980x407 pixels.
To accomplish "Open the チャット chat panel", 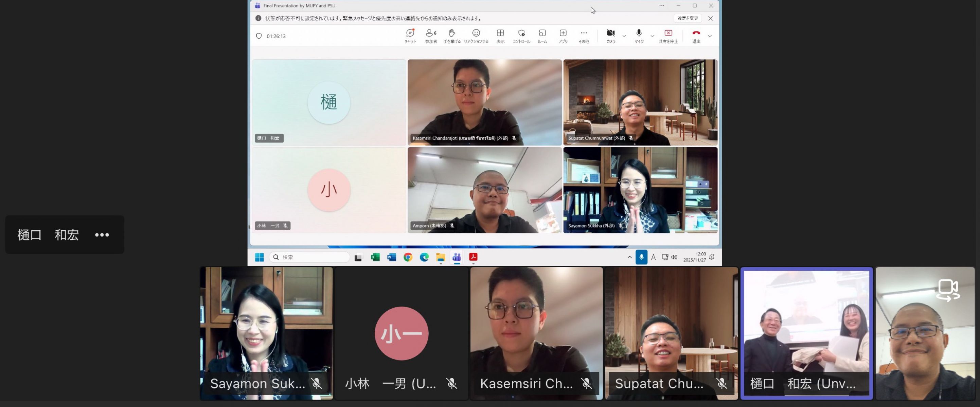I will [x=410, y=36].
